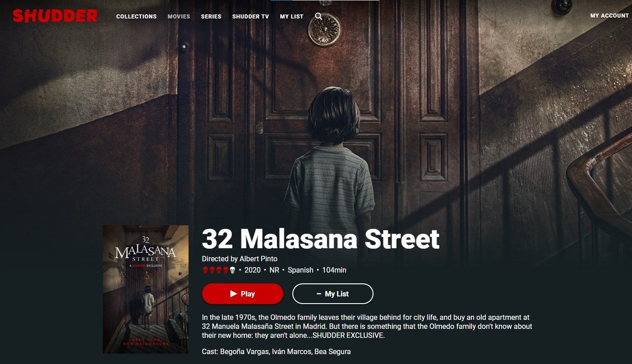
Task: Switch to Shudder TV
Action: [x=250, y=16]
